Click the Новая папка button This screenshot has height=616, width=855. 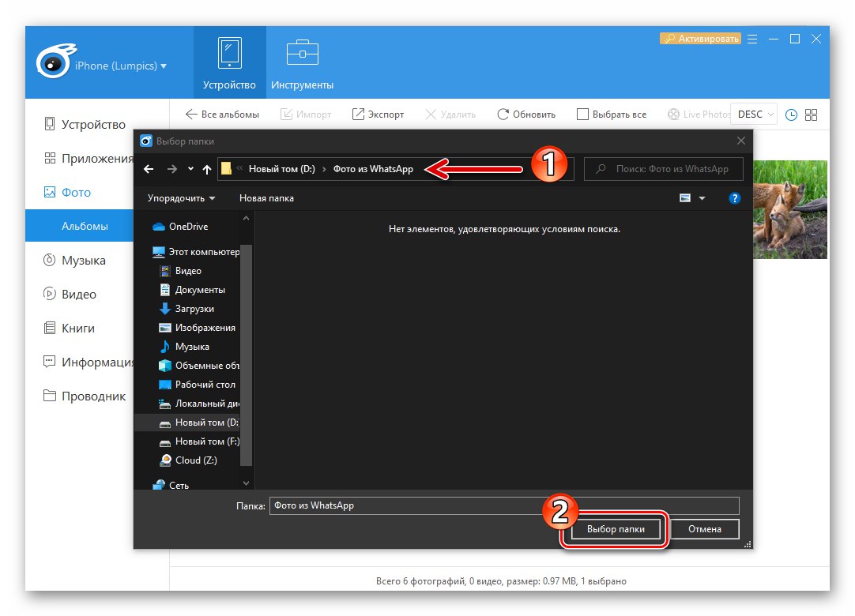[x=266, y=198]
